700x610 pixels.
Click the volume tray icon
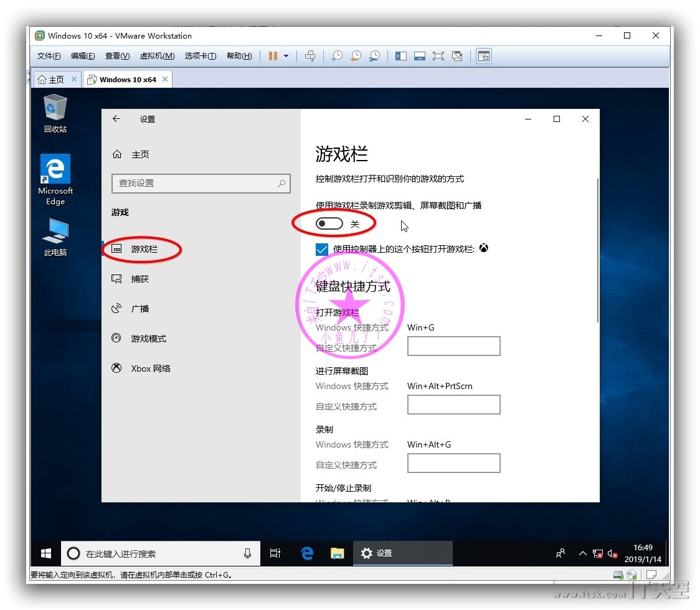(613, 554)
